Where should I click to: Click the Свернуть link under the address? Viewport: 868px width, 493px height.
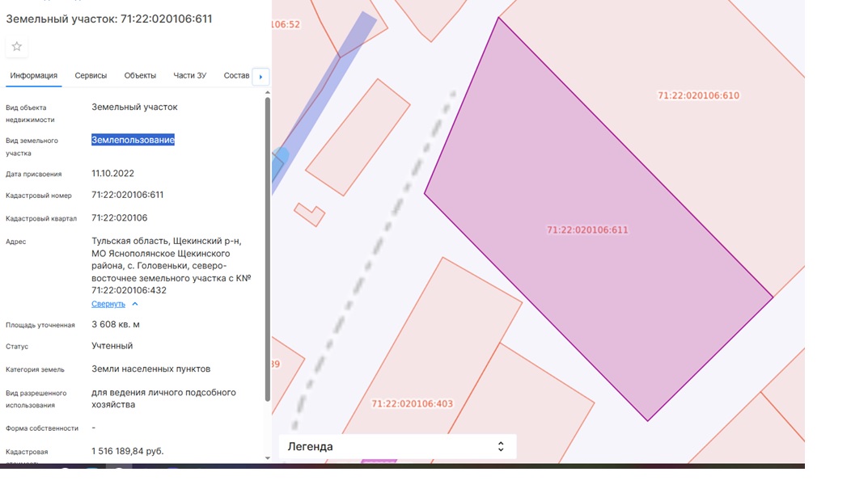point(108,305)
